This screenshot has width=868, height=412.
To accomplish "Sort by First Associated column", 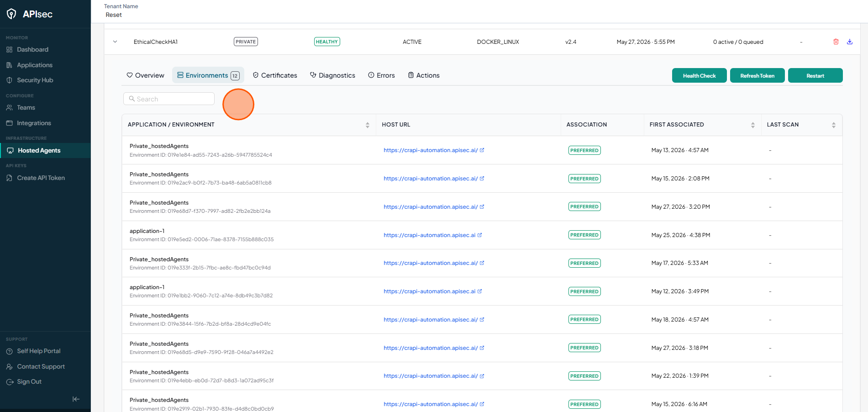I will pos(753,125).
